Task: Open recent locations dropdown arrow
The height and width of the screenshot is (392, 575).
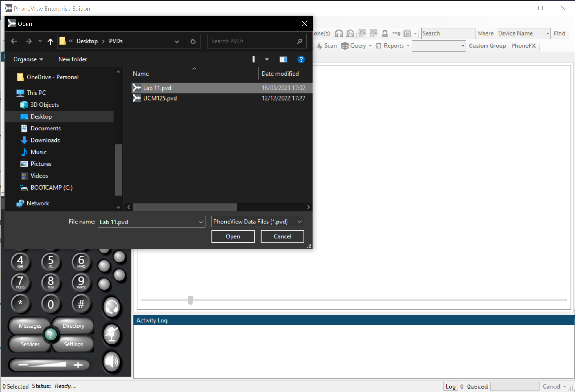Action: point(40,41)
